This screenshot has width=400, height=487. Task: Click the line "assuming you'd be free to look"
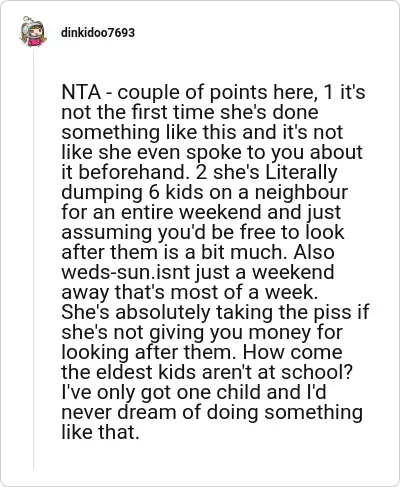pos(203,232)
